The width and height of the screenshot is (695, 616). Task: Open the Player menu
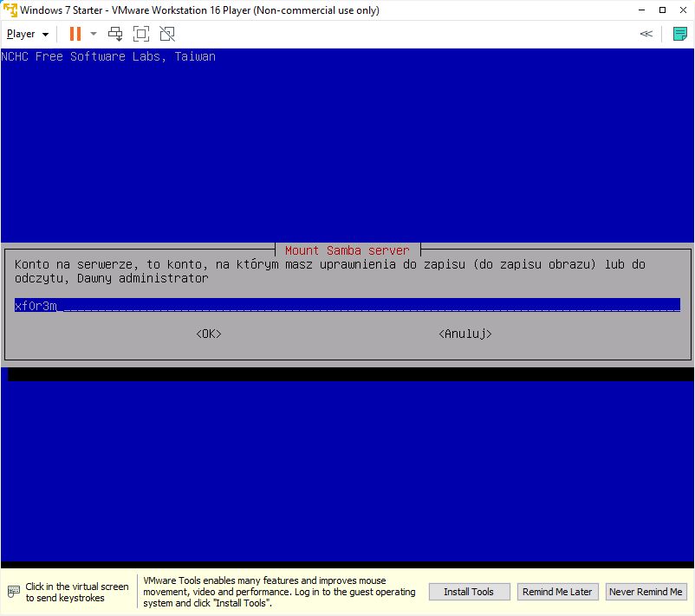point(27,34)
